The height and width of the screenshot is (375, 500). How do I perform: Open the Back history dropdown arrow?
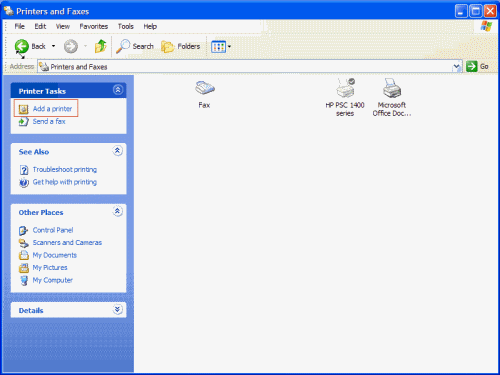coord(53,46)
